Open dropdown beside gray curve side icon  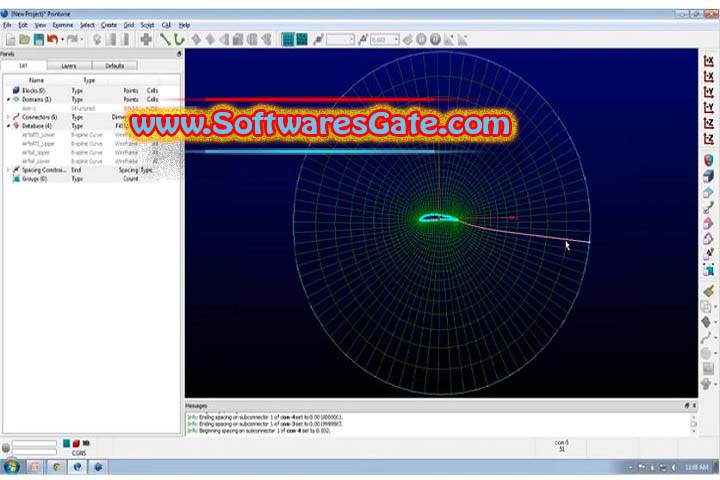click(716, 339)
